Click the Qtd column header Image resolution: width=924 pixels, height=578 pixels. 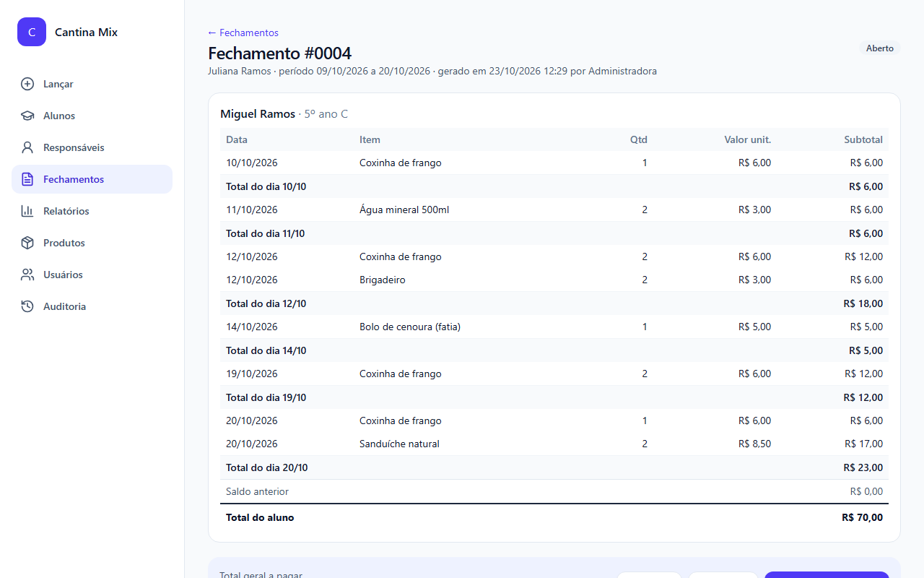(639, 139)
